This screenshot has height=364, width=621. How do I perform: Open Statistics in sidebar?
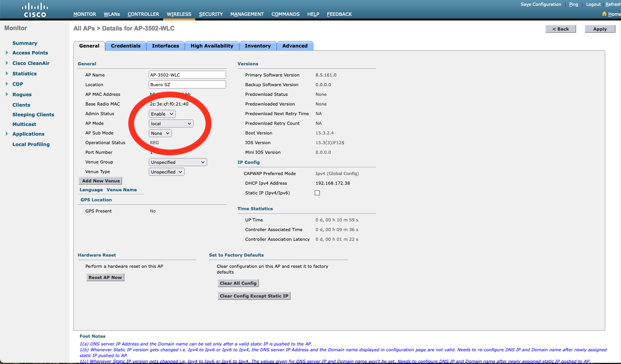(x=24, y=74)
